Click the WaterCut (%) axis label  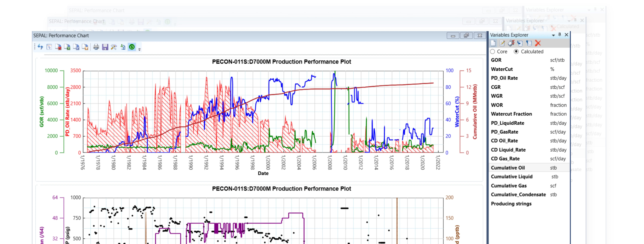click(457, 112)
